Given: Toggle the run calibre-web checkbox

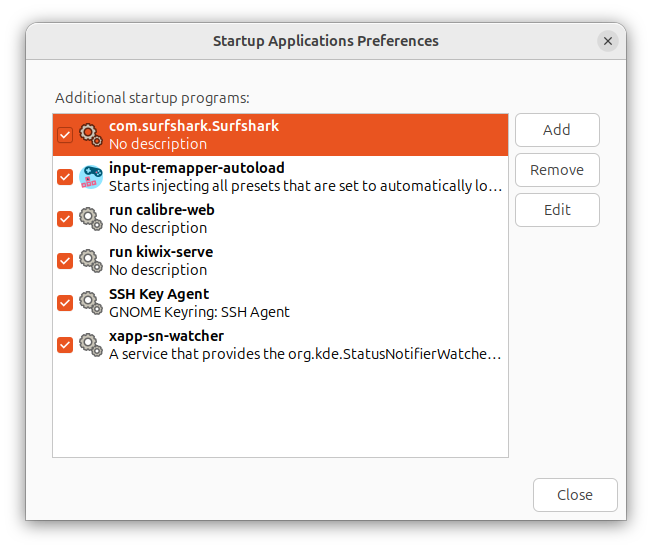Looking at the screenshot, I should [x=65, y=219].
